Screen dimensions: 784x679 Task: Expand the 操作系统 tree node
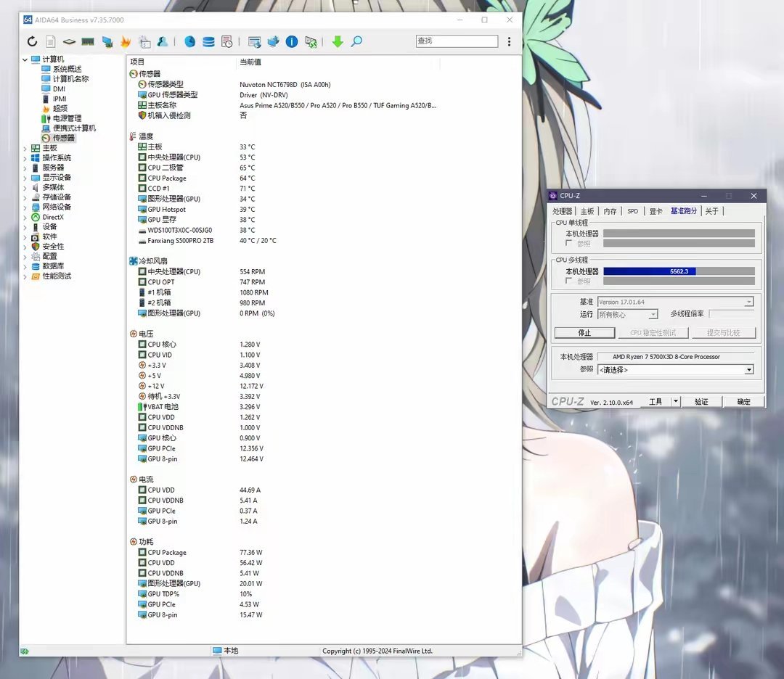coord(25,158)
